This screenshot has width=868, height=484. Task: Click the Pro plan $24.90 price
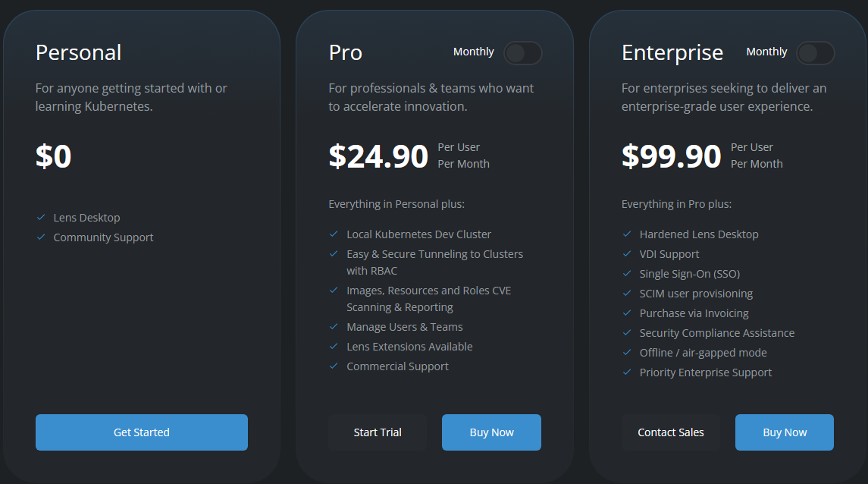[378, 156]
